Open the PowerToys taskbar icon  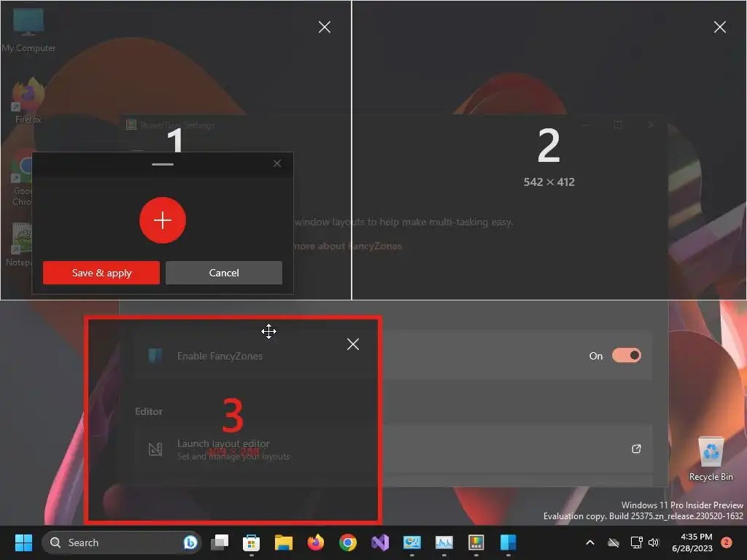[x=476, y=542]
